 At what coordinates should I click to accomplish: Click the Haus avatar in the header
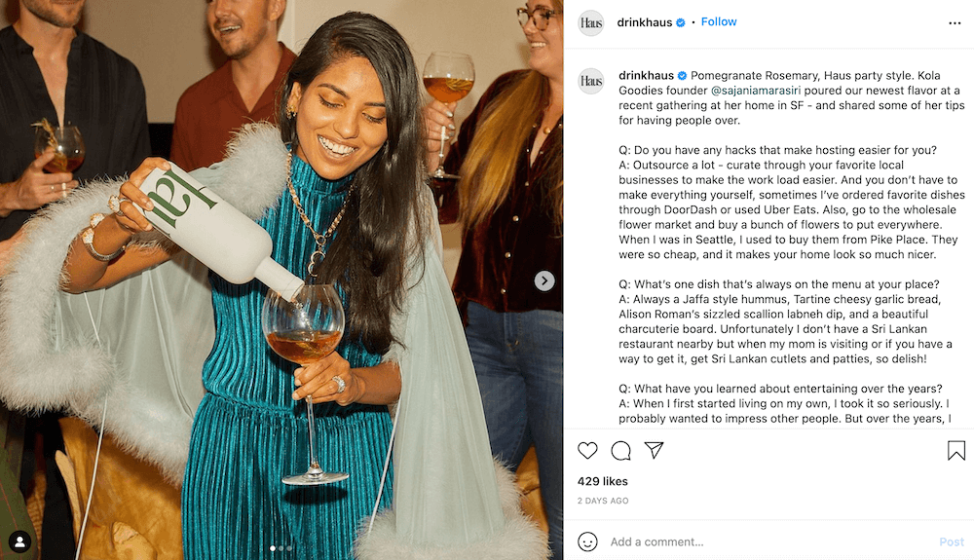(x=591, y=22)
